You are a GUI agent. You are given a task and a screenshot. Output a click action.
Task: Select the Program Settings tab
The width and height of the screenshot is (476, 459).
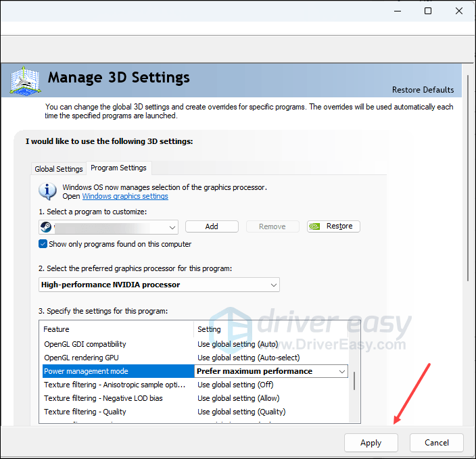(119, 168)
